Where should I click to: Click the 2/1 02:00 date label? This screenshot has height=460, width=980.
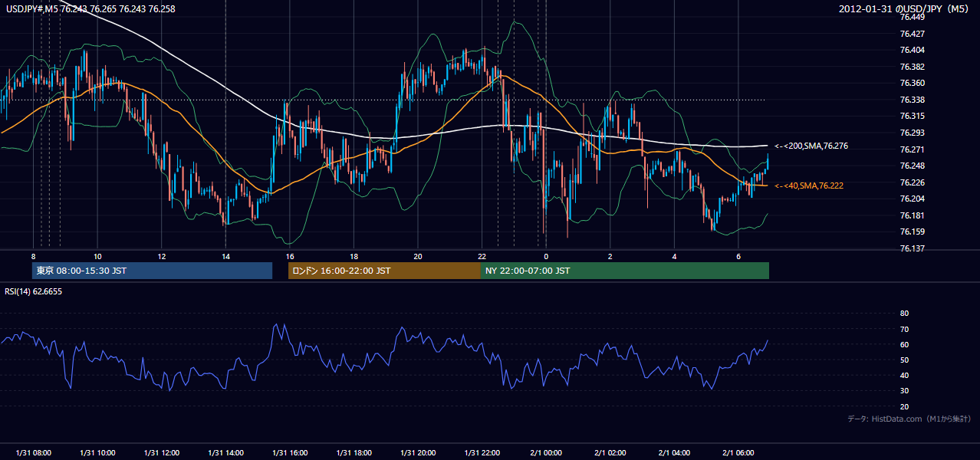tap(610, 453)
